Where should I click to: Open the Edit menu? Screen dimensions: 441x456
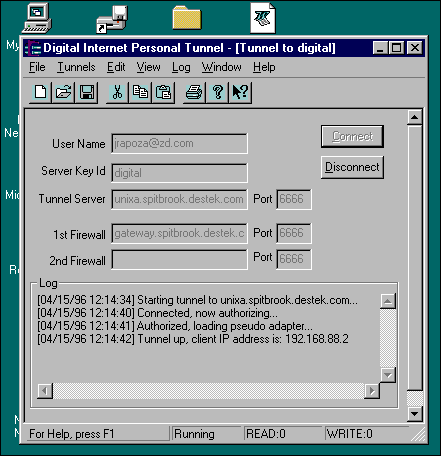116,67
